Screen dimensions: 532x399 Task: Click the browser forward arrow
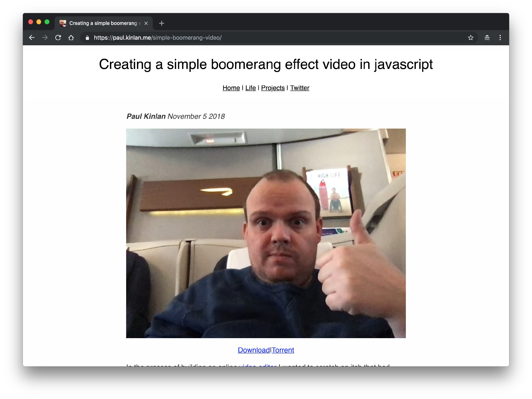pyautogui.click(x=45, y=38)
